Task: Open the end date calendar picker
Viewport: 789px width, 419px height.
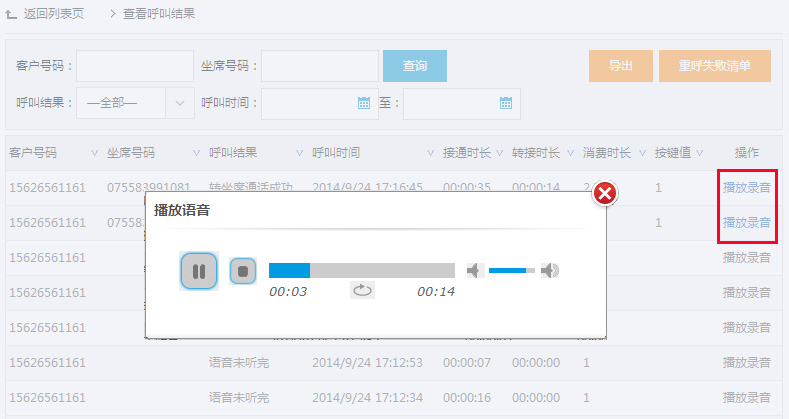Action: tap(506, 102)
